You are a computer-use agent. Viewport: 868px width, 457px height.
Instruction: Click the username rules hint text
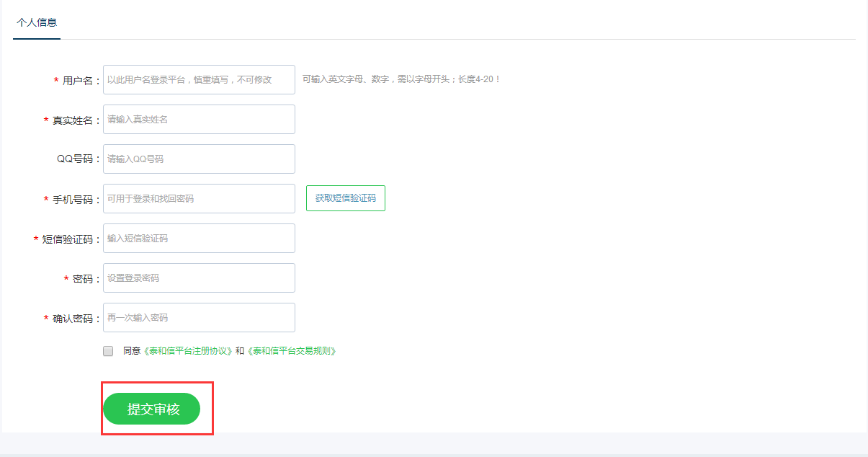[x=401, y=79]
